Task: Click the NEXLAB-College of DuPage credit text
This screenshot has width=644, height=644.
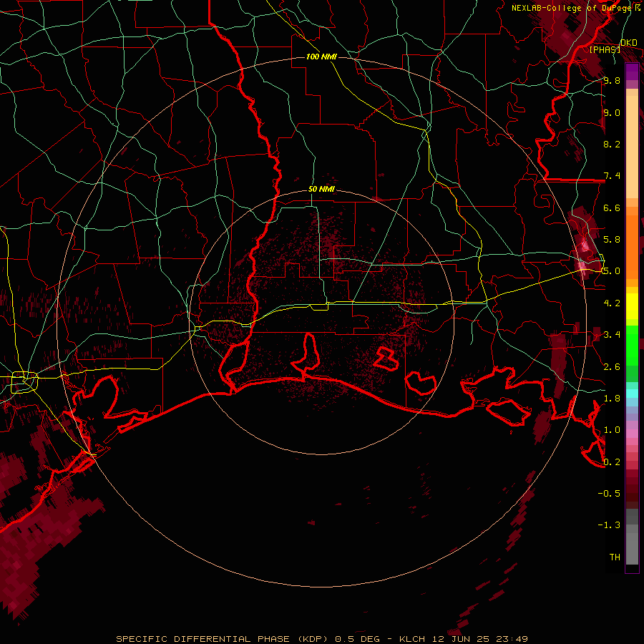Action: [x=572, y=8]
